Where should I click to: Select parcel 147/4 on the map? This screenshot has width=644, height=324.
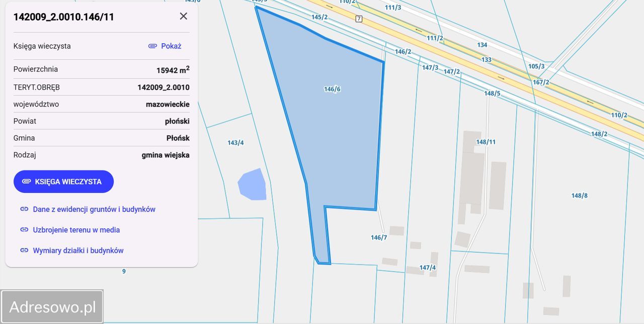click(427, 268)
